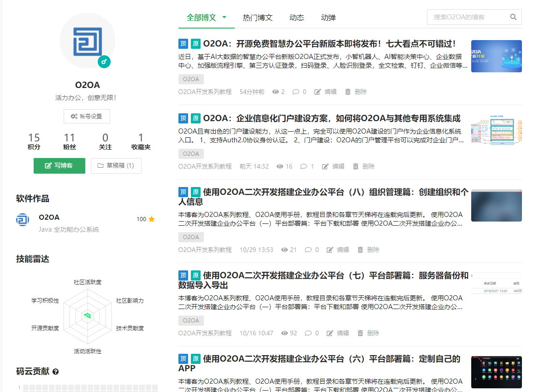Image resolution: width=533 pixels, height=392 pixels.
Task: Edit the (八) 组织管理篇 post
Action: pyautogui.click(x=338, y=250)
